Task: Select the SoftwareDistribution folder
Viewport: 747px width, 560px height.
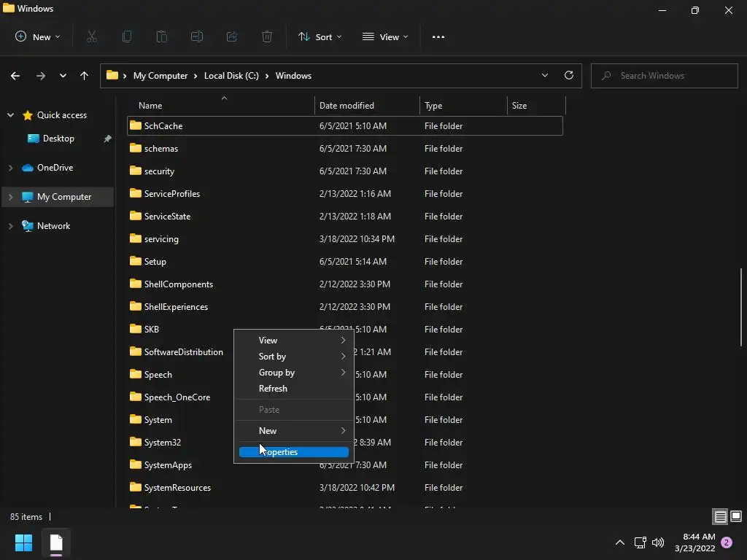Action: [x=183, y=352]
